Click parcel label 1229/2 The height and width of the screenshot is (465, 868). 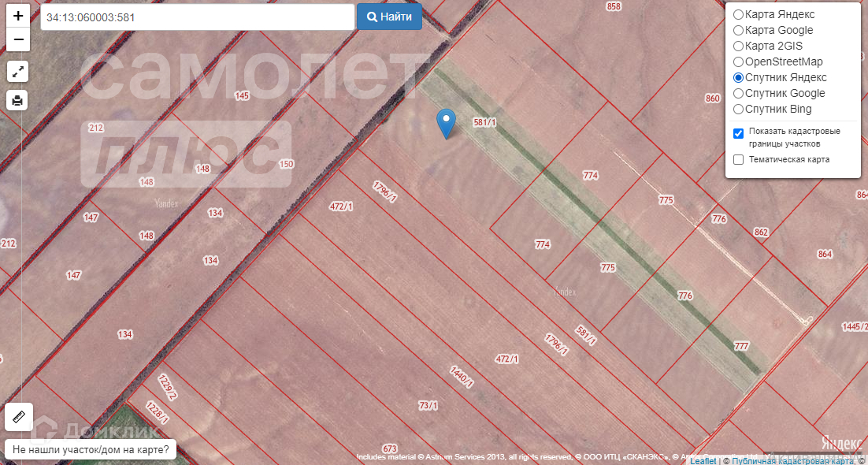pos(168,387)
